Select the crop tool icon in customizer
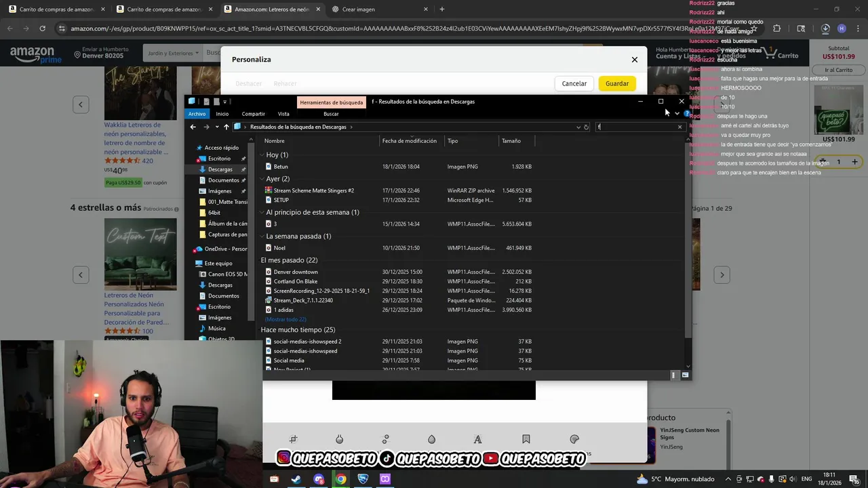868x488 pixels. click(x=294, y=439)
